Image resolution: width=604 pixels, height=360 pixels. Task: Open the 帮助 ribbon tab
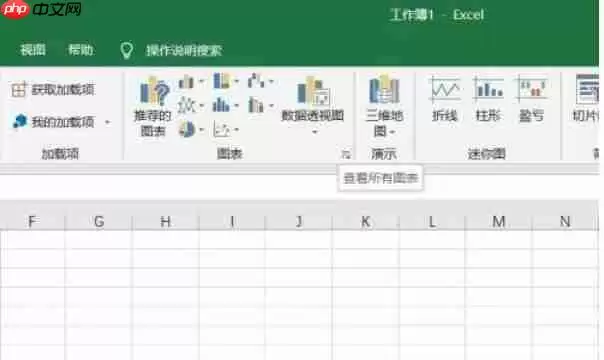pos(81,50)
